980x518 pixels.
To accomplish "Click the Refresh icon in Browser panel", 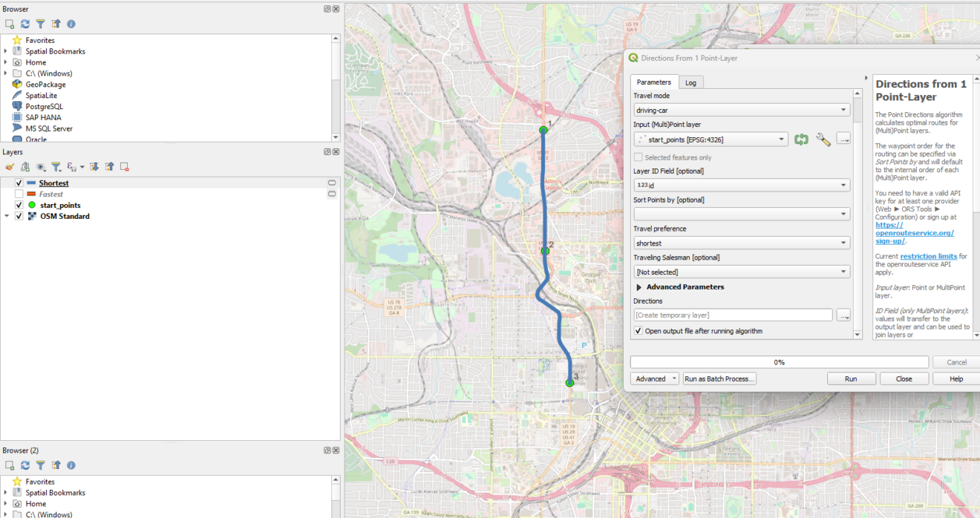I will pyautogui.click(x=25, y=24).
